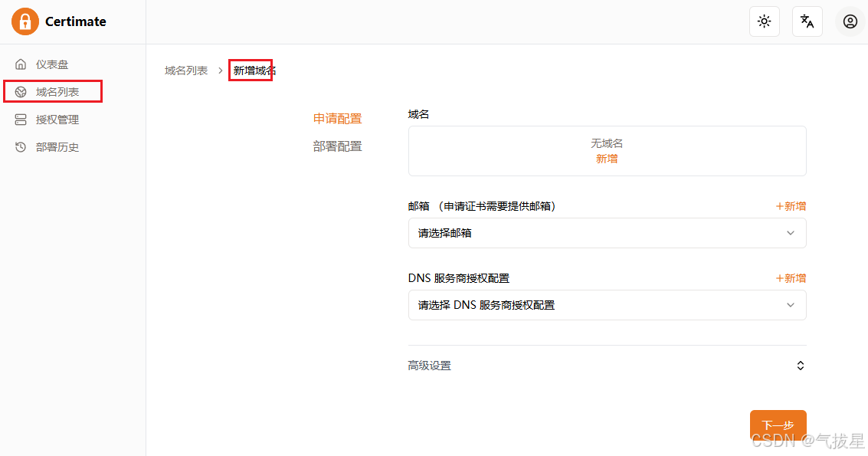The image size is (868, 456).
Task: Click the home icon beside 仪表盘
Action: pyautogui.click(x=21, y=64)
